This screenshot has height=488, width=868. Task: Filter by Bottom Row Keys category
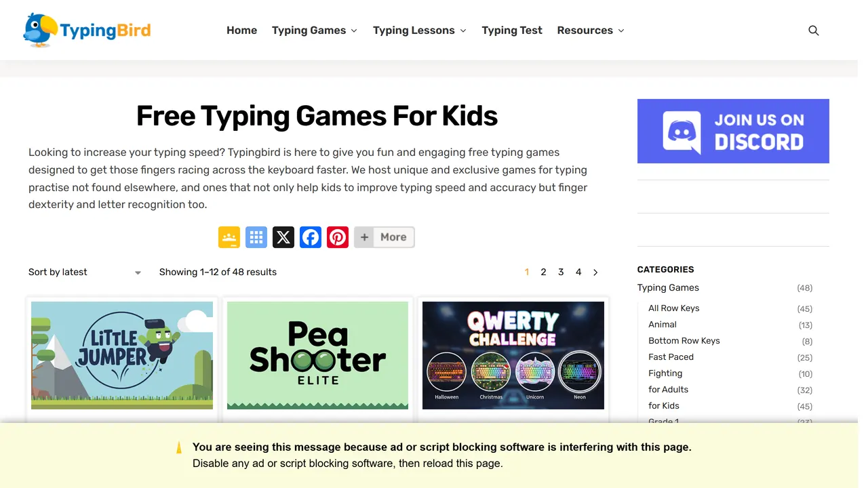pyautogui.click(x=684, y=341)
